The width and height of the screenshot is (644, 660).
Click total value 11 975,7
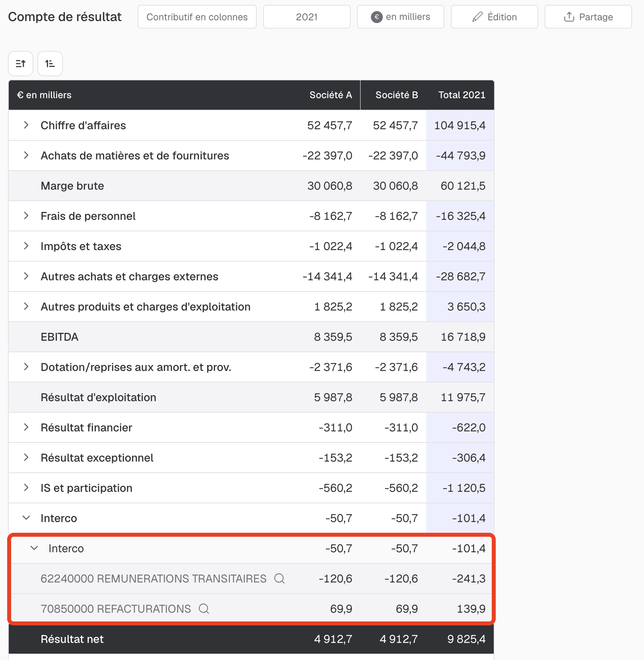[463, 397]
